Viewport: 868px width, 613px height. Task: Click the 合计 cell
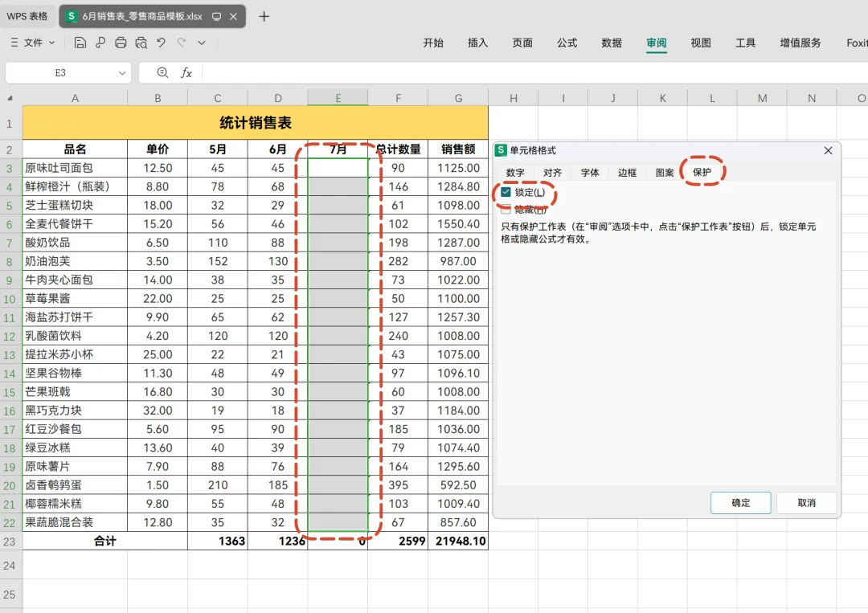pyautogui.click(x=105, y=541)
